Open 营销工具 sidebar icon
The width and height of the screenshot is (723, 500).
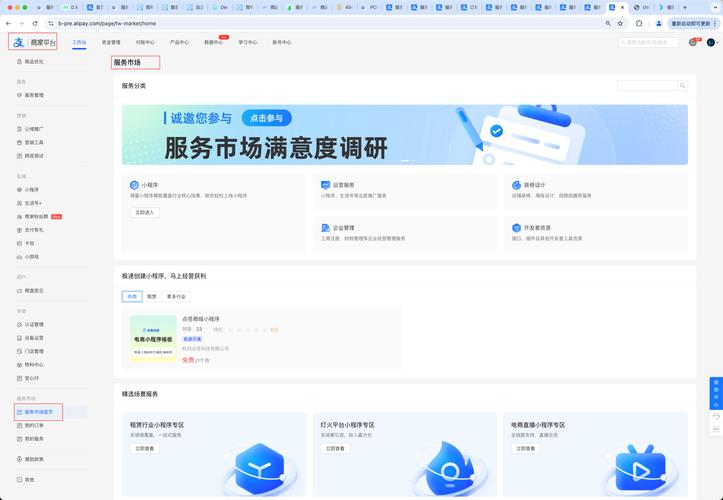(19, 143)
